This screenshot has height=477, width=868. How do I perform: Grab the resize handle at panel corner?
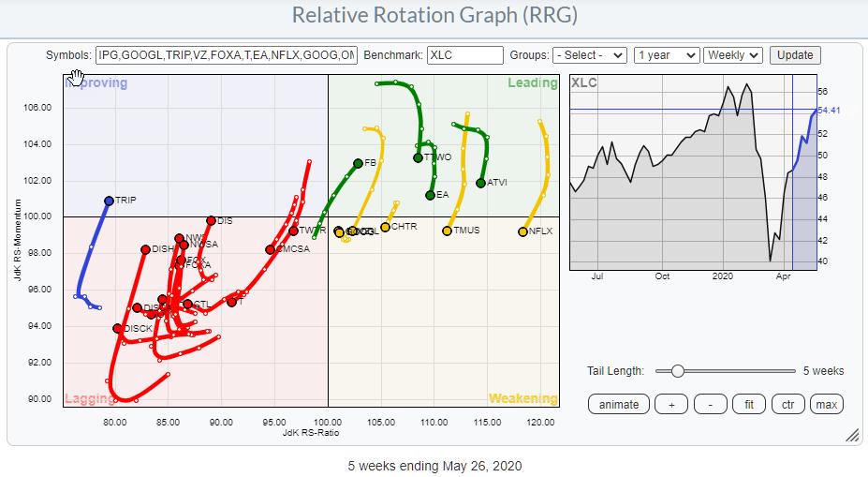click(852, 435)
